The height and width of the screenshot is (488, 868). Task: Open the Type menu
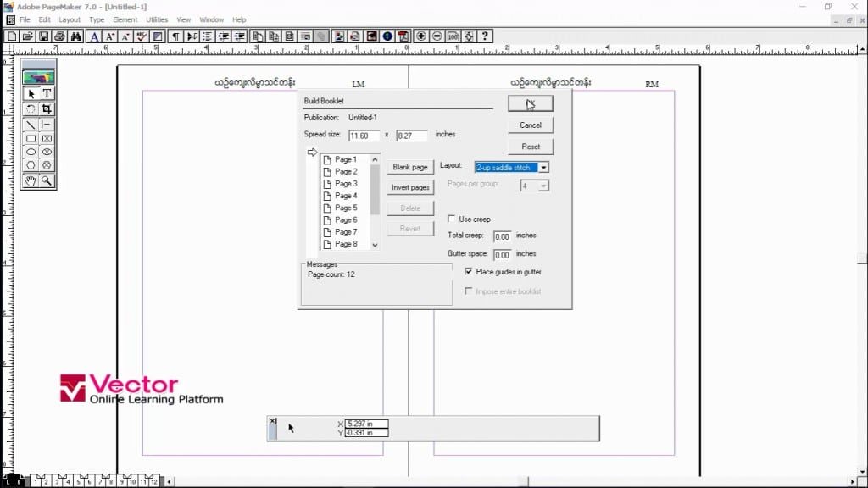pos(97,19)
